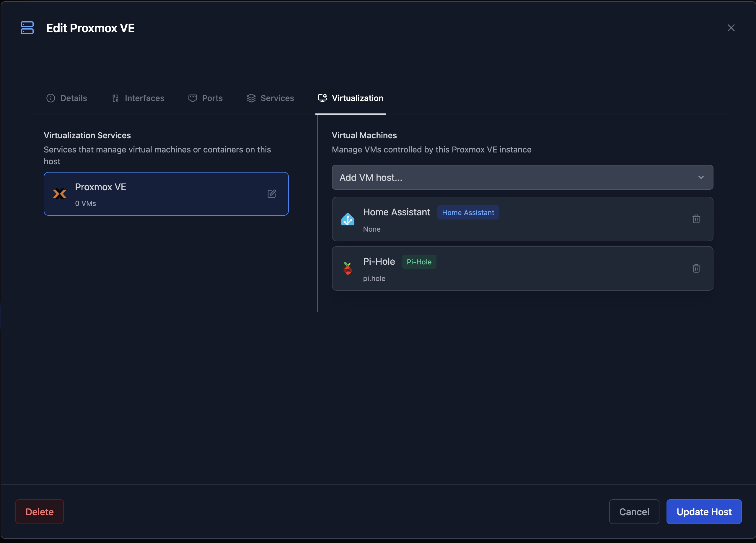Click the Details tab info icon
The height and width of the screenshot is (543, 756).
[51, 98]
